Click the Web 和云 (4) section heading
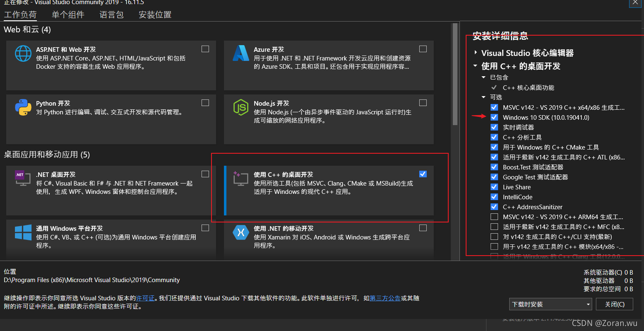Viewport: 644px width, 331px height. click(x=27, y=29)
